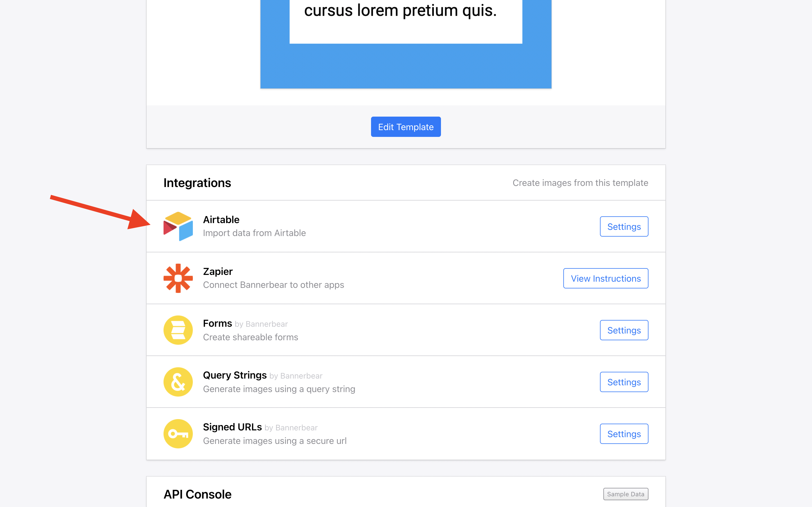Toggle the Sample Data badge
This screenshot has width=812, height=507.
click(x=625, y=494)
